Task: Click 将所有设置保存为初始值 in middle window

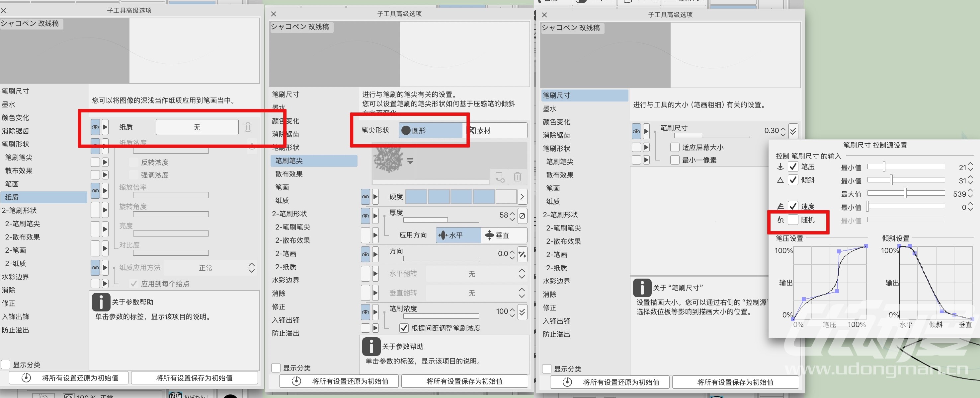Action: [464, 381]
